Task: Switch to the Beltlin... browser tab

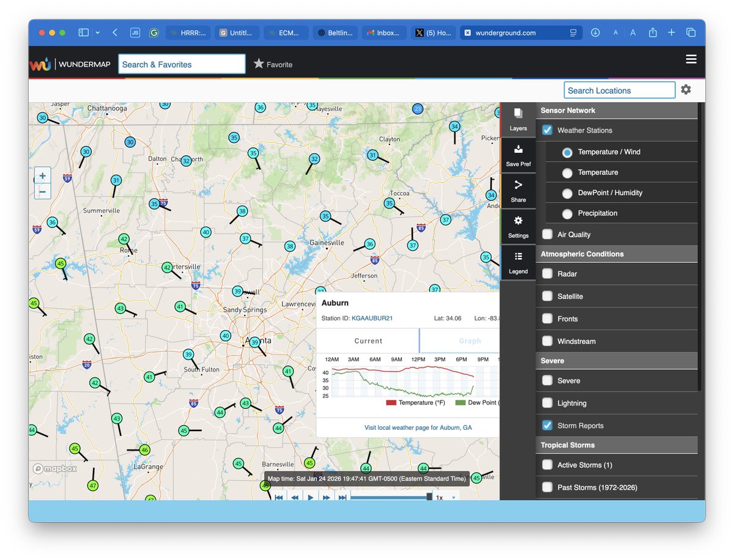Action: tap(336, 32)
